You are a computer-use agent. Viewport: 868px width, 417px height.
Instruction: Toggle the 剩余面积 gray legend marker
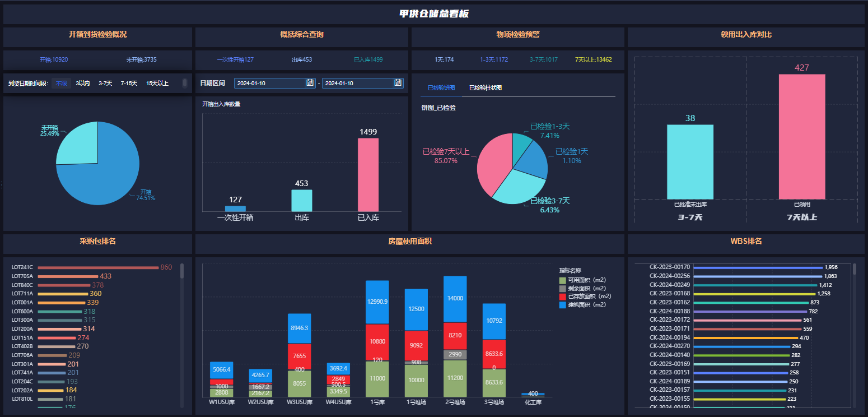pos(562,288)
